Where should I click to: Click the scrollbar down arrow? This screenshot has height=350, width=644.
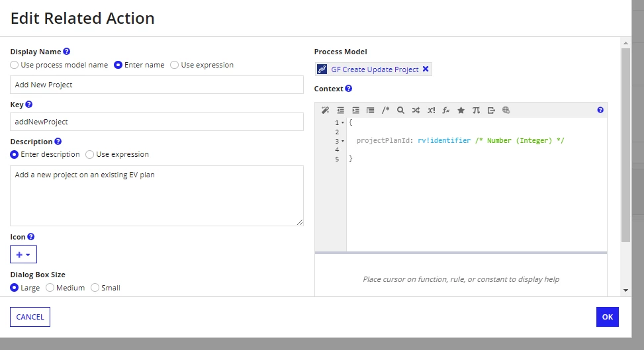(x=625, y=290)
